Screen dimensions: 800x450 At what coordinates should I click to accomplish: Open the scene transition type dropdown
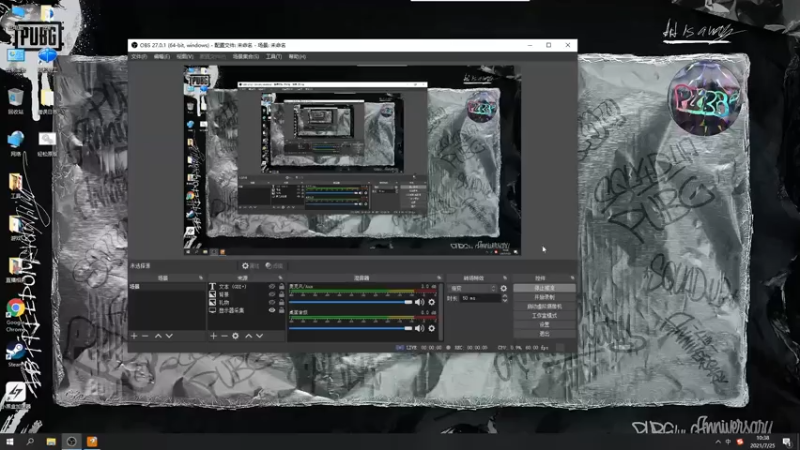472,288
